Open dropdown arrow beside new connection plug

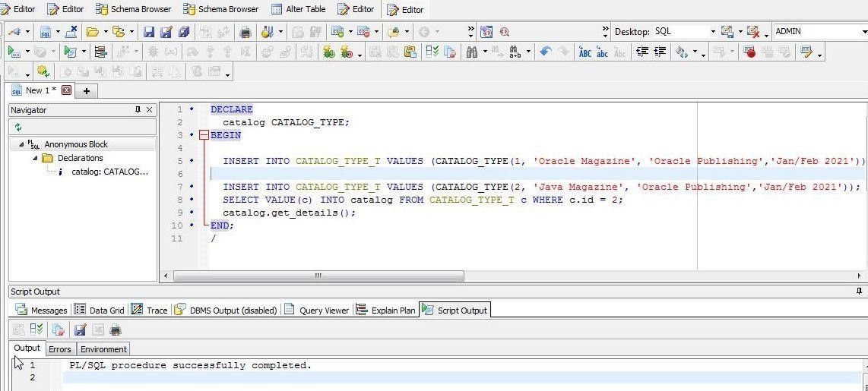tap(27, 32)
